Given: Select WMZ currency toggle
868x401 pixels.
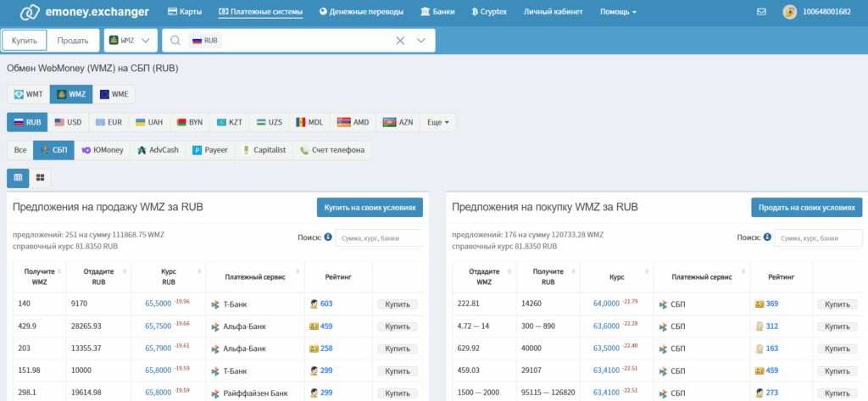Looking at the screenshot, I should point(71,94).
